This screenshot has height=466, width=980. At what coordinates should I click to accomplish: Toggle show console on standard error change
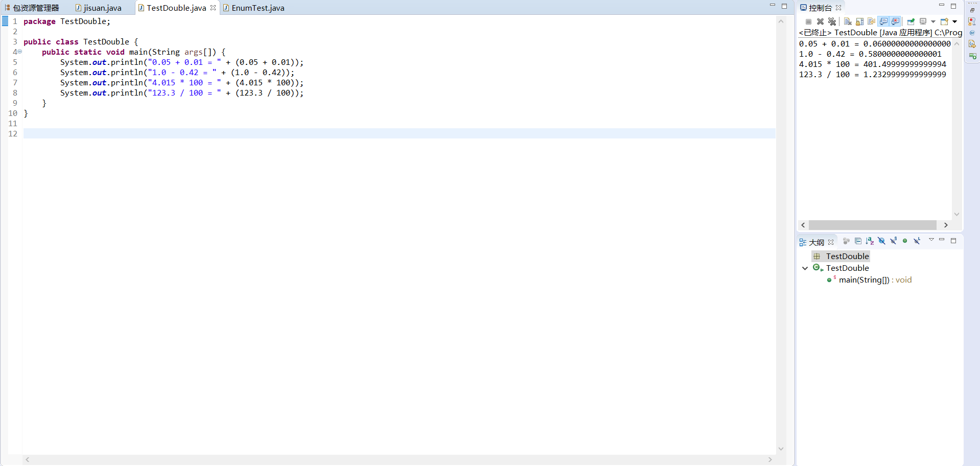coord(895,21)
